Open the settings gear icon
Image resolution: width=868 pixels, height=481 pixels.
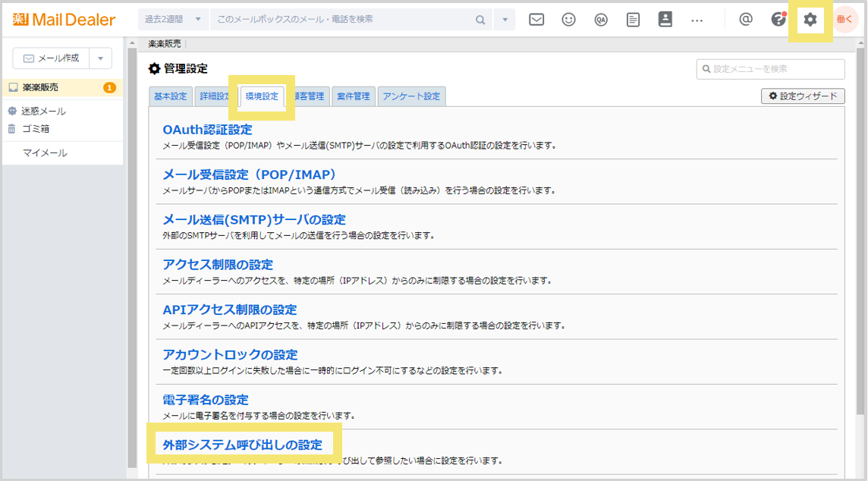(x=811, y=19)
